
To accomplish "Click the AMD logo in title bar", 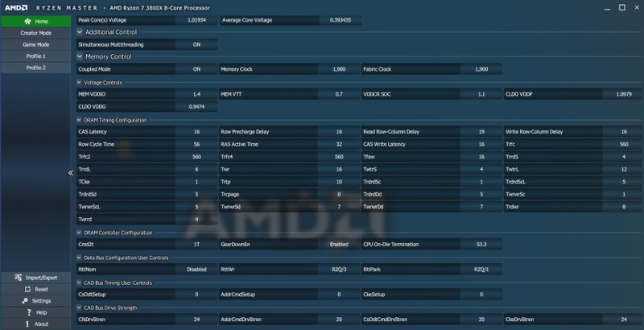I will 16,8.
